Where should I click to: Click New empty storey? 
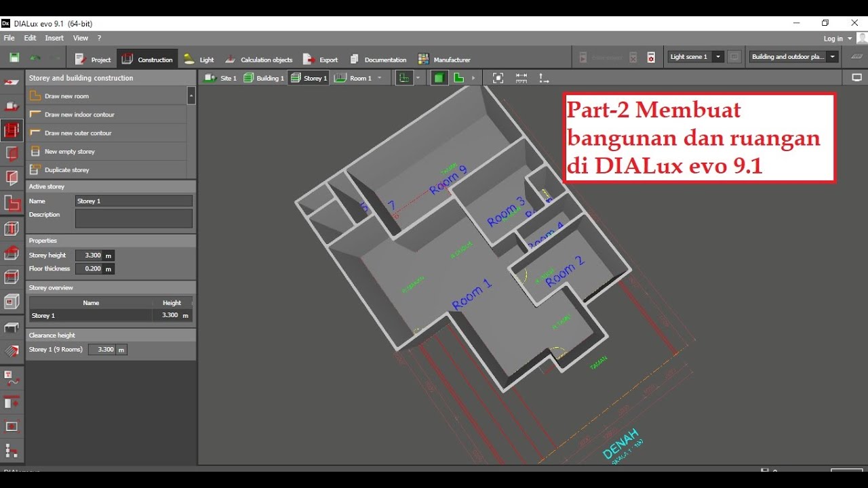(x=106, y=151)
